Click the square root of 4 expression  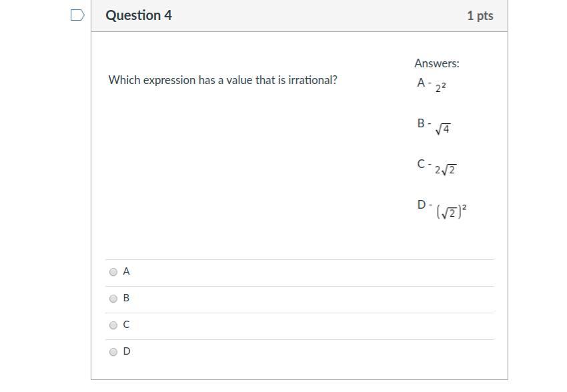(442, 129)
